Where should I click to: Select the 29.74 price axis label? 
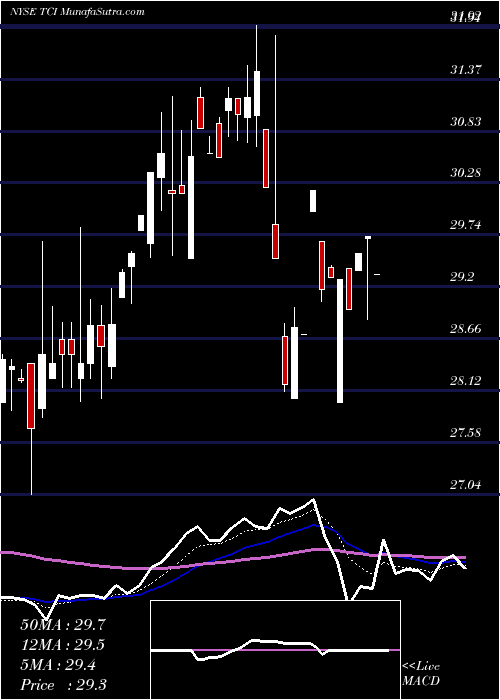point(466,225)
